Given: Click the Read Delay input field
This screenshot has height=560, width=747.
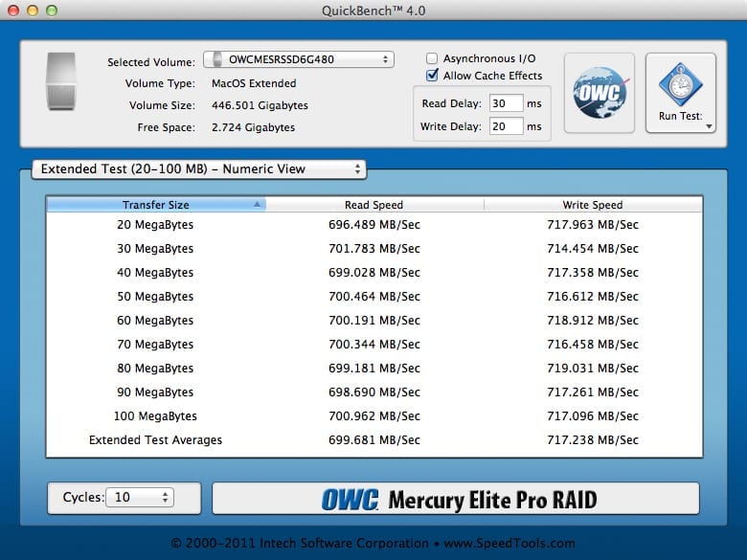Looking at the screenshot, I should tap(506, 103).
